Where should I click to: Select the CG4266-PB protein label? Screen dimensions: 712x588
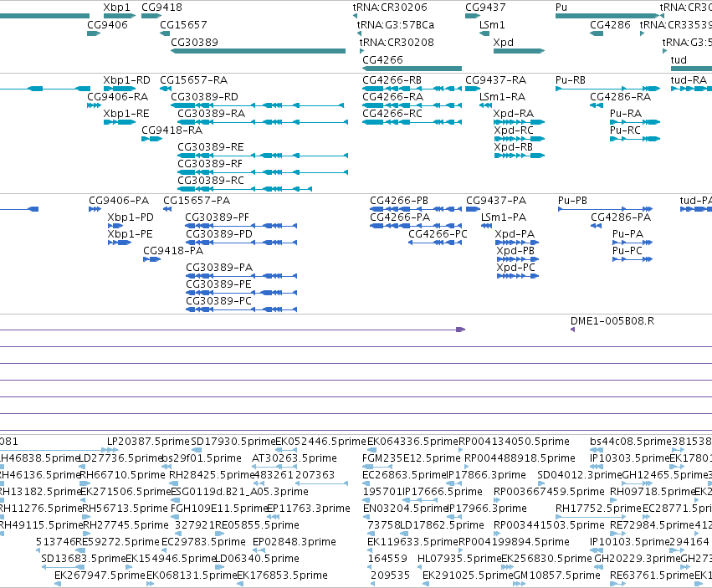[x=399, y=201]
